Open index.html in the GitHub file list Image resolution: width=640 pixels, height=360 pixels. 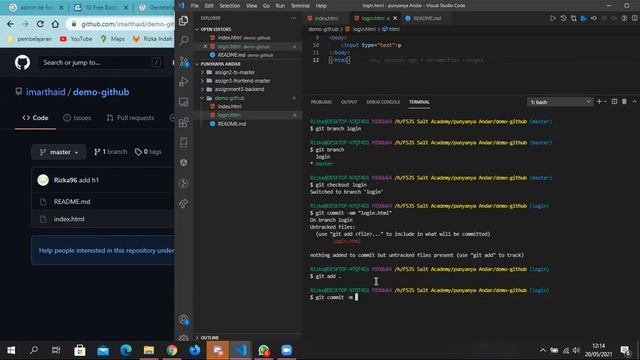click(69, 219)
